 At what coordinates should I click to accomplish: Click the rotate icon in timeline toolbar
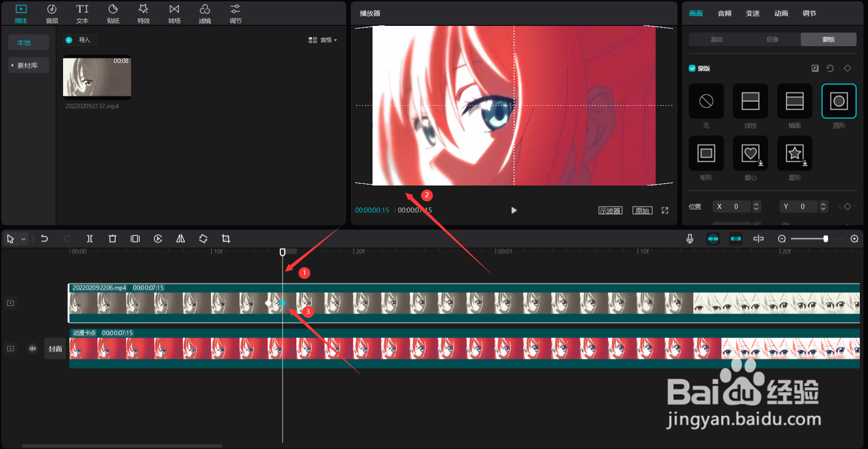point(203,239)
